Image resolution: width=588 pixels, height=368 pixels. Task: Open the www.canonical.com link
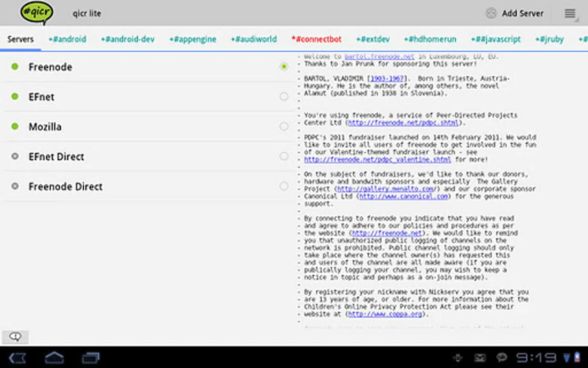pos(403,196)
